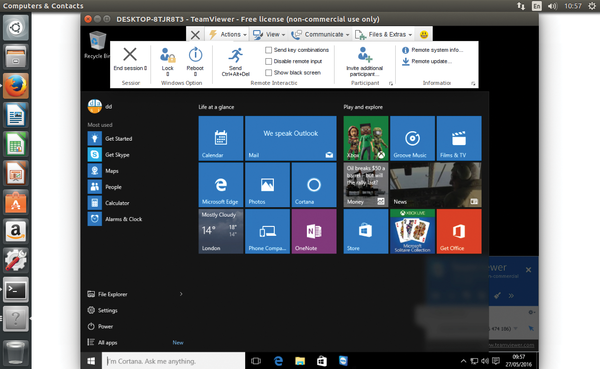Click the Windows Start button

pos(91,361)
